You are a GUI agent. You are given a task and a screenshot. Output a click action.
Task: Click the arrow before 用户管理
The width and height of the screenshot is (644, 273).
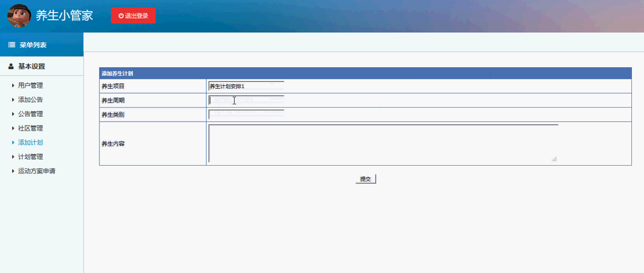tap(13, 85)
